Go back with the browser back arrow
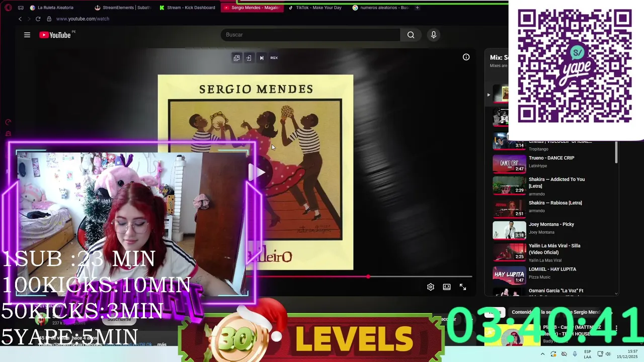Screen dimensions: 644x362 point(20,19)
